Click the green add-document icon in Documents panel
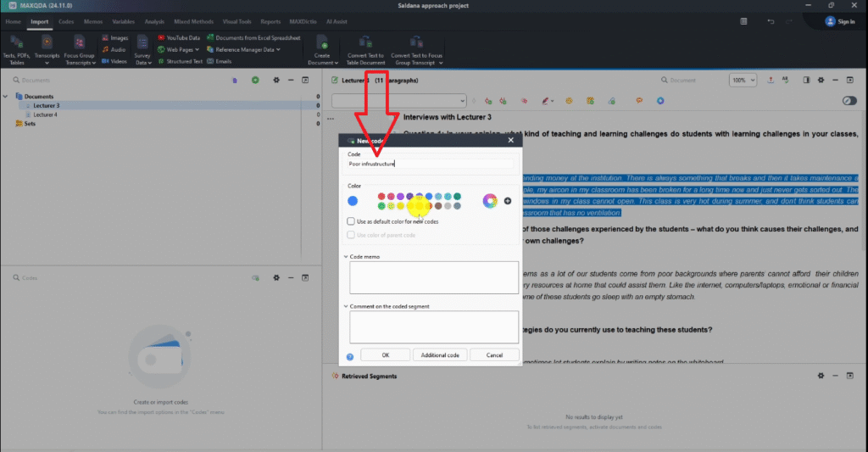The width and height of the screenshot is (868, 452). (x=255, y=80)
